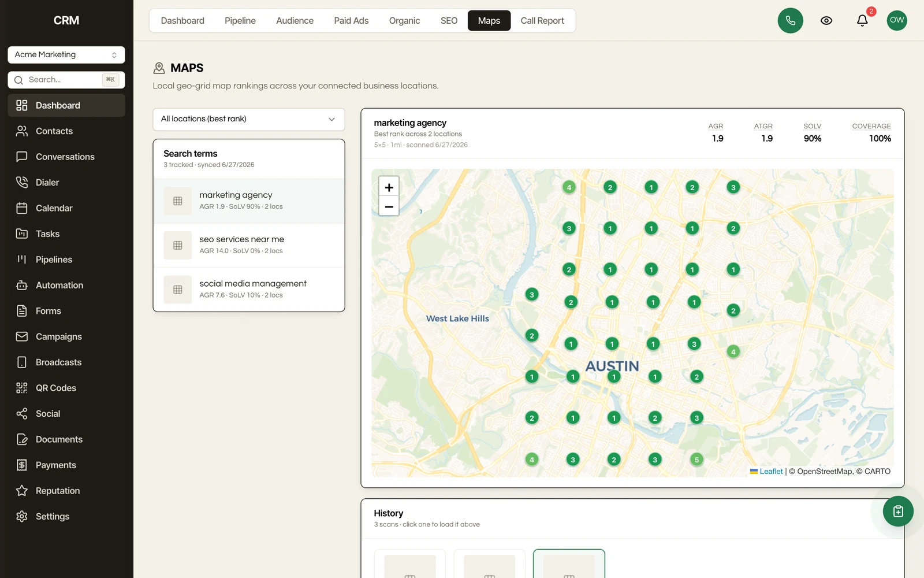Screen dimensions: 924x578
Task: Open the Dashboard sidebar item
Action: (66, 105)
